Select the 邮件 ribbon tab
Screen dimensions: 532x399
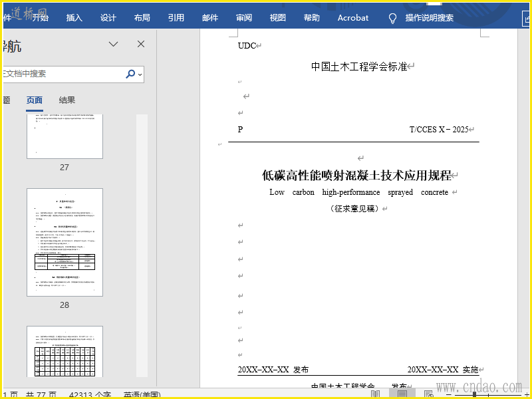pyautogui.click(x=210, y=18)
